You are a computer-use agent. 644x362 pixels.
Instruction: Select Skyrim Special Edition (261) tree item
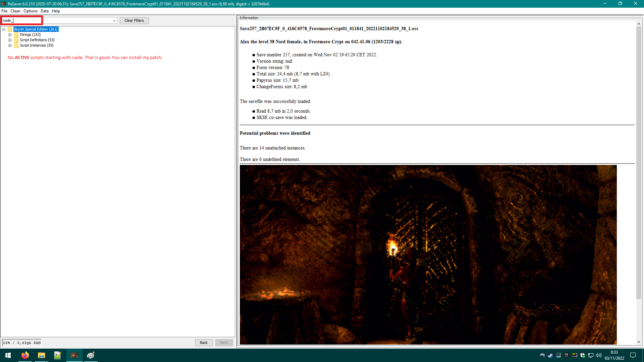click(36, 29)
